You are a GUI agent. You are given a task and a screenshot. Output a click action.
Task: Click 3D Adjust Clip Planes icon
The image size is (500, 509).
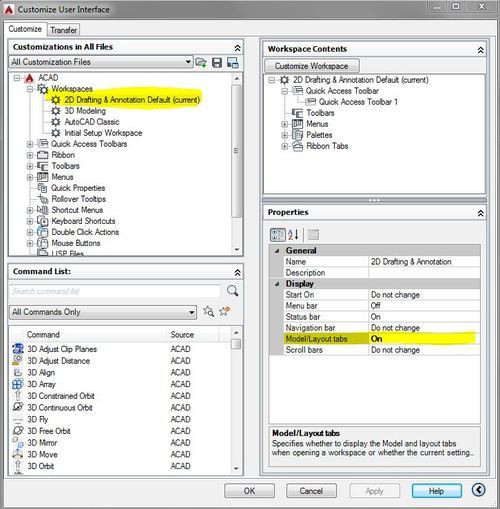coord(17,349)
